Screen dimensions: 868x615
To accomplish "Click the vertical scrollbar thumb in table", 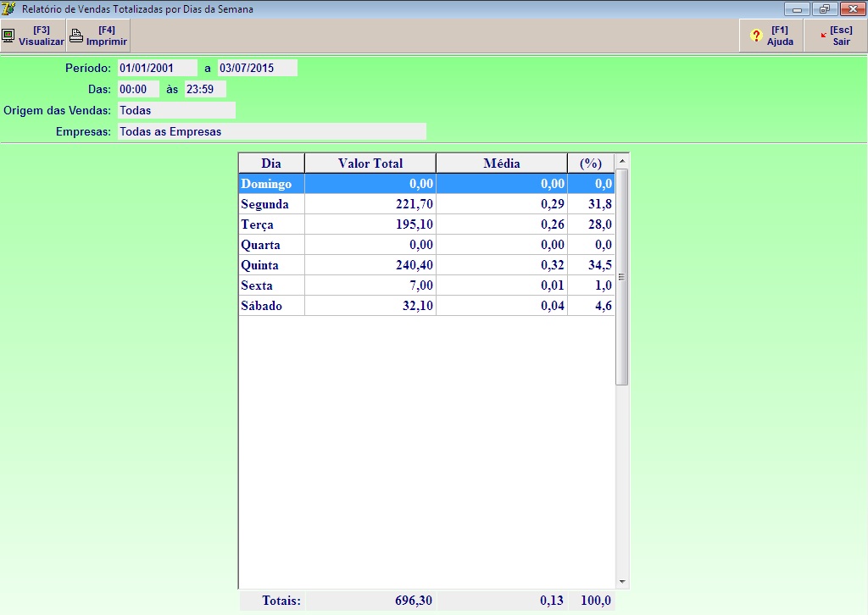I will click(x=621, y=276).
